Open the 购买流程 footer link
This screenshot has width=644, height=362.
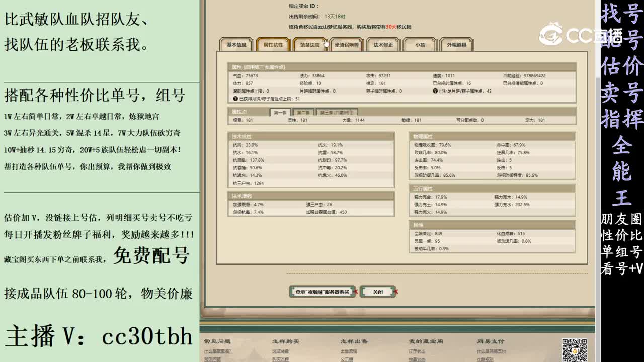click(280, 359)
